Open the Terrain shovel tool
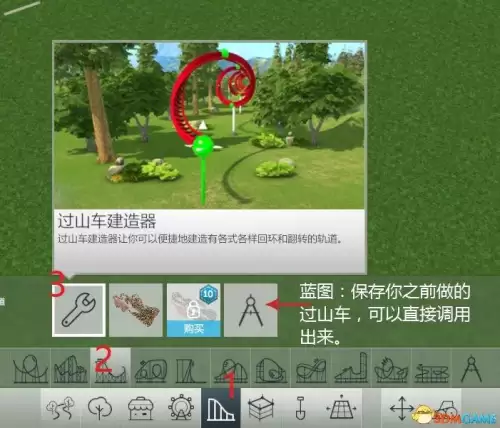This screenshot has width=500, height=428. pyautogui.click(x=301, y=408)
